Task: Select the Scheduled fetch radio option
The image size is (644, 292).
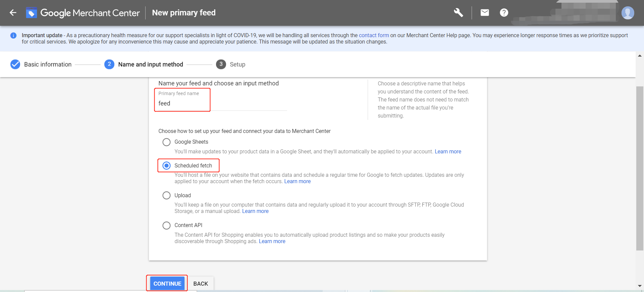Action: coord(166,165)
